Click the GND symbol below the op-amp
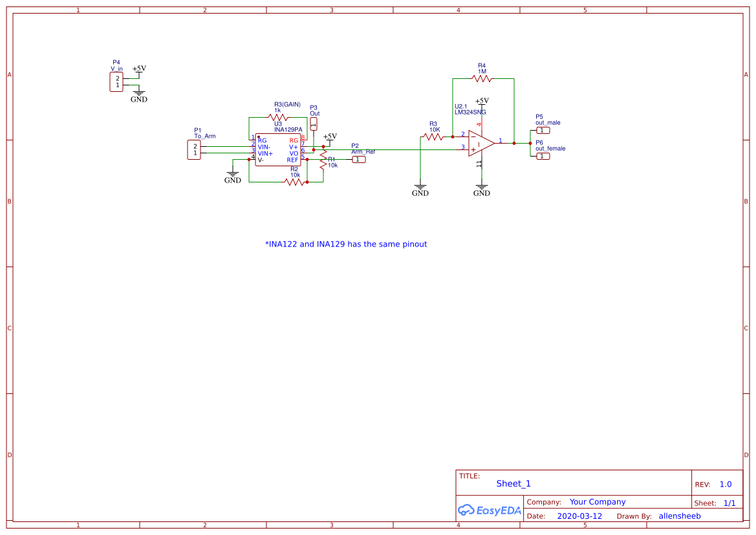 point(481,190)
